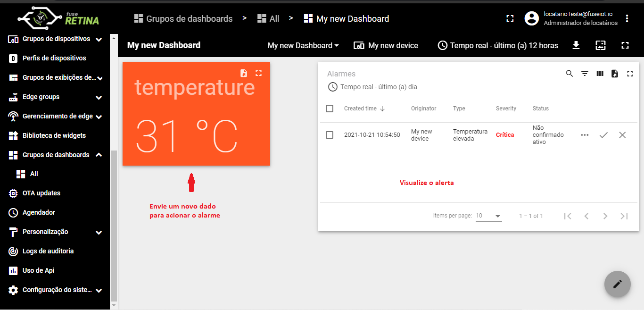Choose columns to display in Alarmes
The height and width of the screenshot is (310, 644).
pyautogui.click(x=600, y=74)
